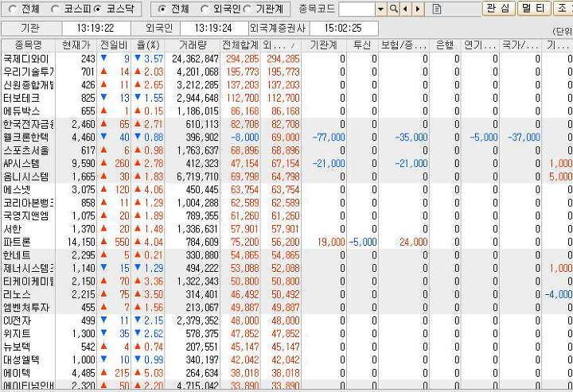Select the 엠벤처투자 stock row

point(286,308)
